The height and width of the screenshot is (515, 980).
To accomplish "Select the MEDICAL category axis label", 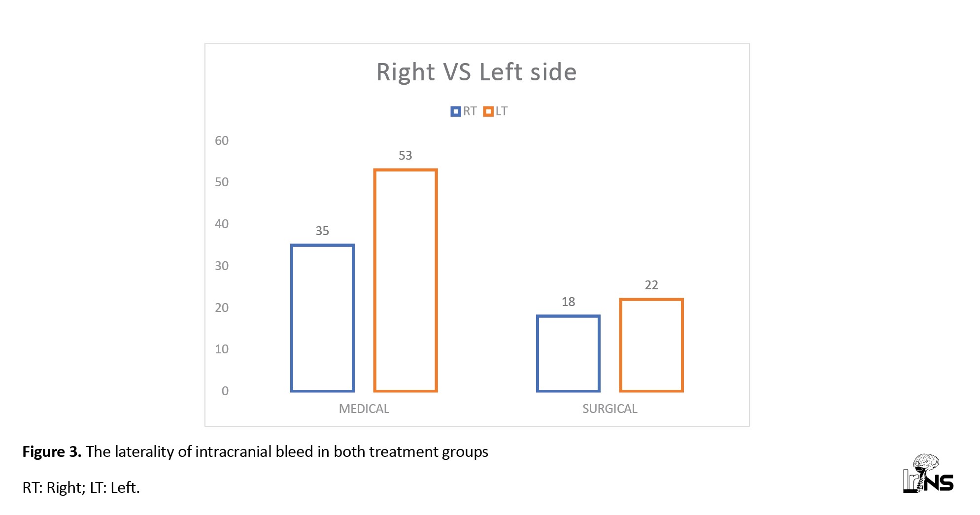I will point(364,409).
